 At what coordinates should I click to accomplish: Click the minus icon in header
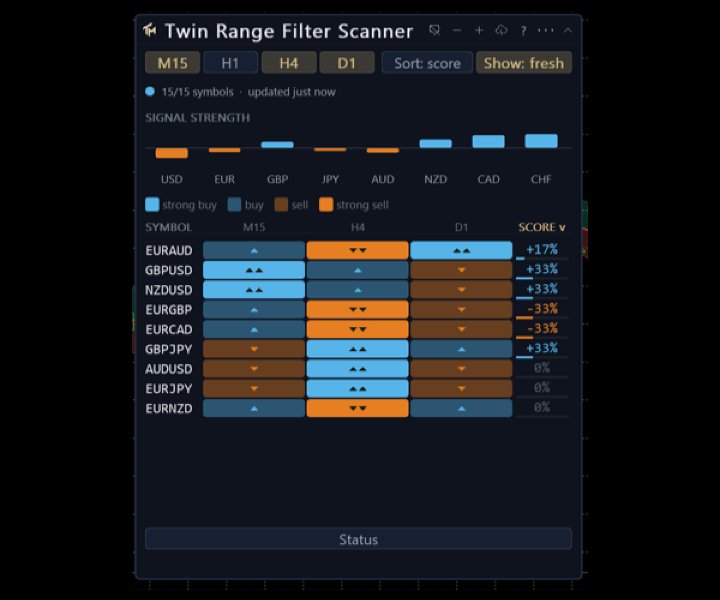coord(457,30)
